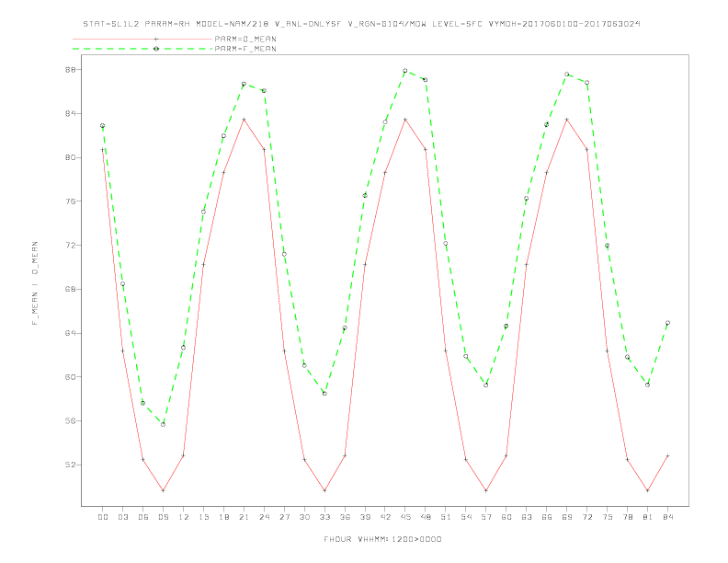The height and width of the screenshot is (563, 728).
Task: Click the y-axis tick label 84
Action: (x=70, y=113)
